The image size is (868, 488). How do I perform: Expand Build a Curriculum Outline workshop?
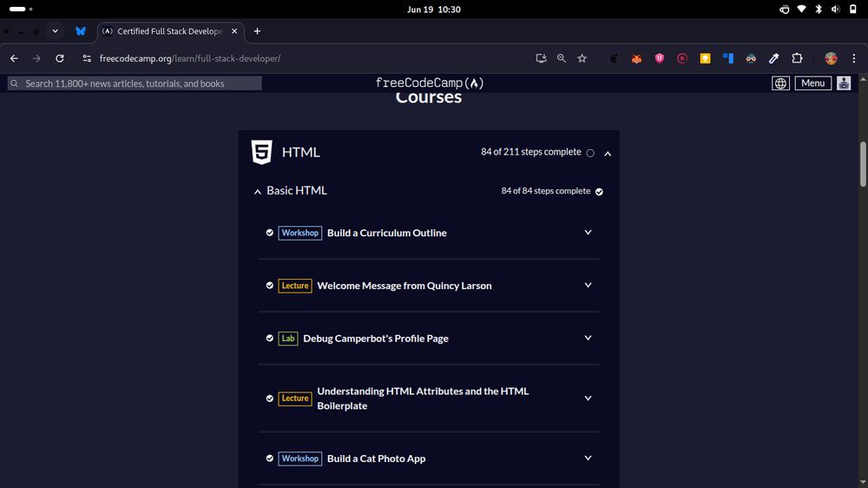[x=588, y=233]
